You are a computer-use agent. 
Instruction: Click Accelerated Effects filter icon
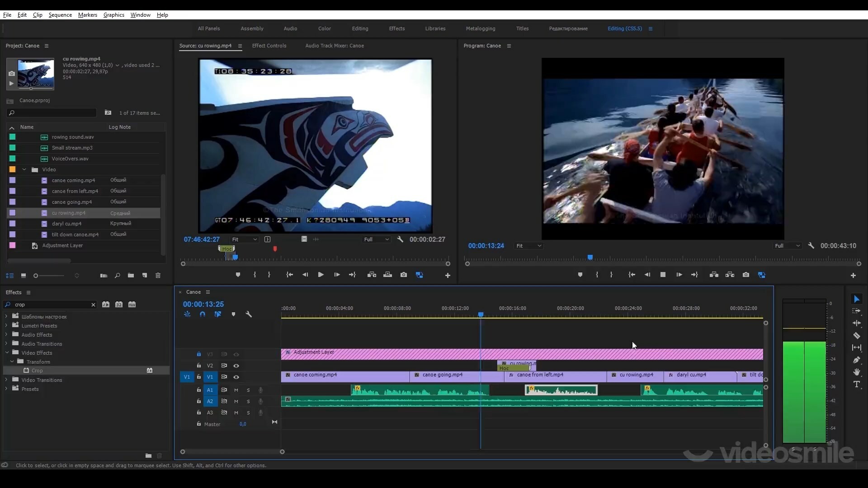tap(105, 305)
